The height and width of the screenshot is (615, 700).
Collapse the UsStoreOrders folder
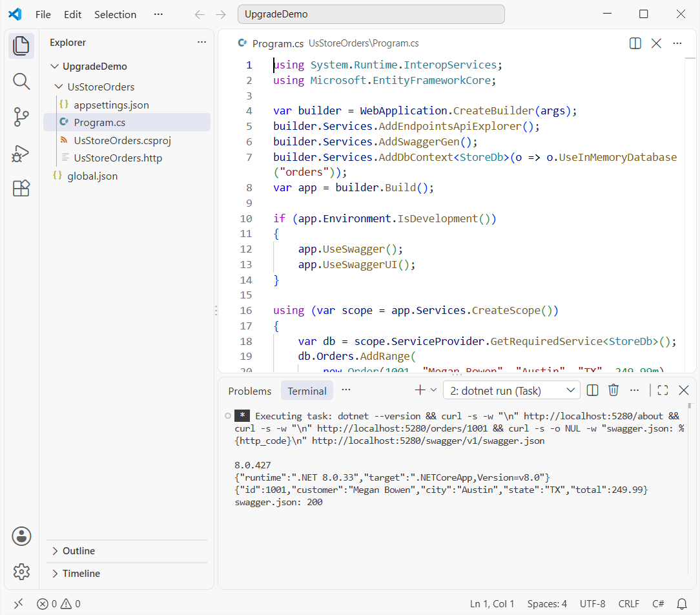(x=59, y=86)
